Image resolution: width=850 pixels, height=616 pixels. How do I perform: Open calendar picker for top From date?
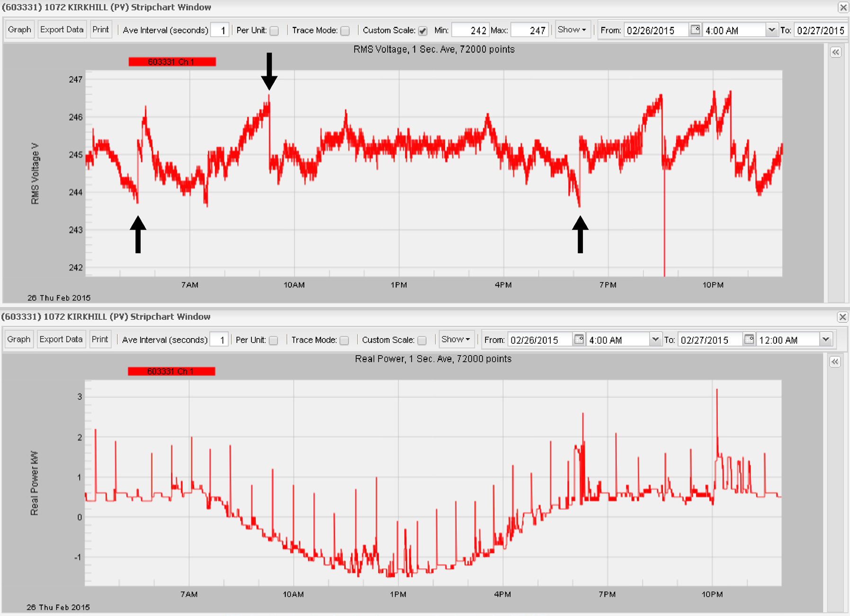695,30
